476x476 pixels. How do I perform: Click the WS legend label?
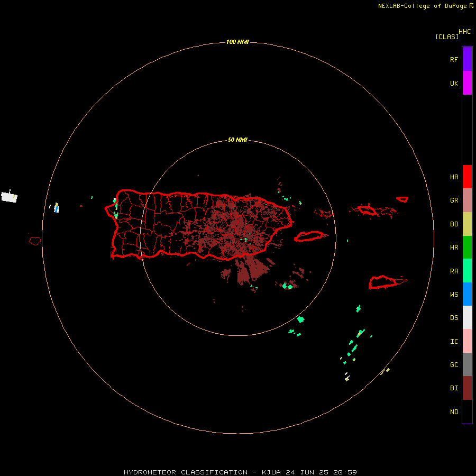coord(454,295)
